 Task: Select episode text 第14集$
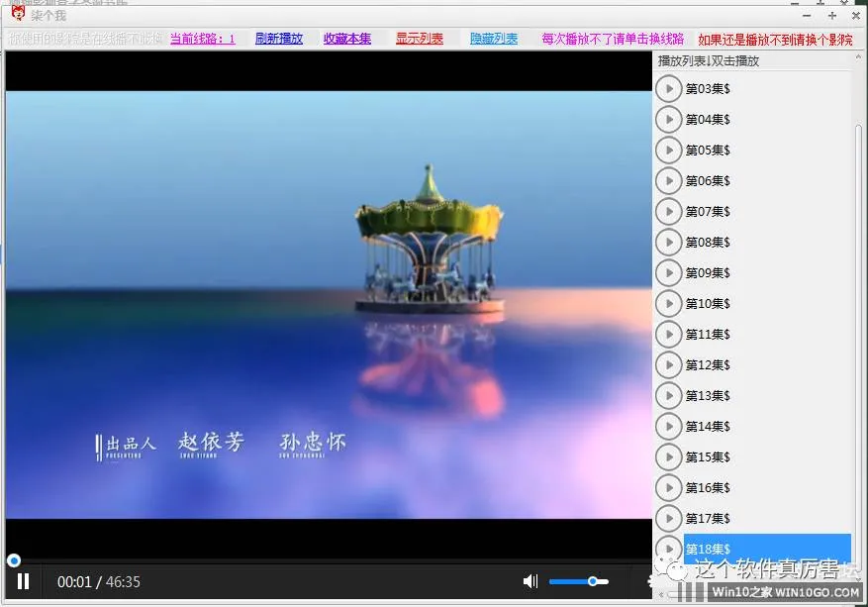pos(708,427)
